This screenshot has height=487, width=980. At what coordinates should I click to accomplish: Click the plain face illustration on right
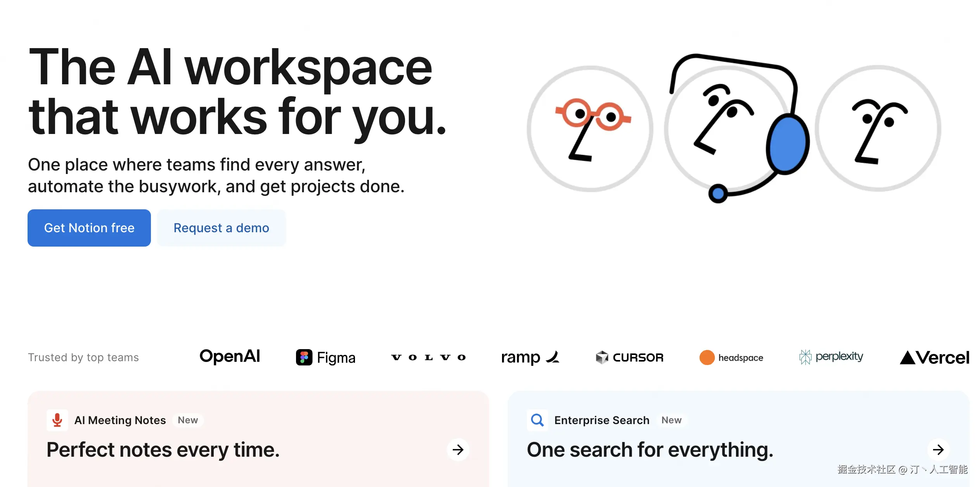878,129
